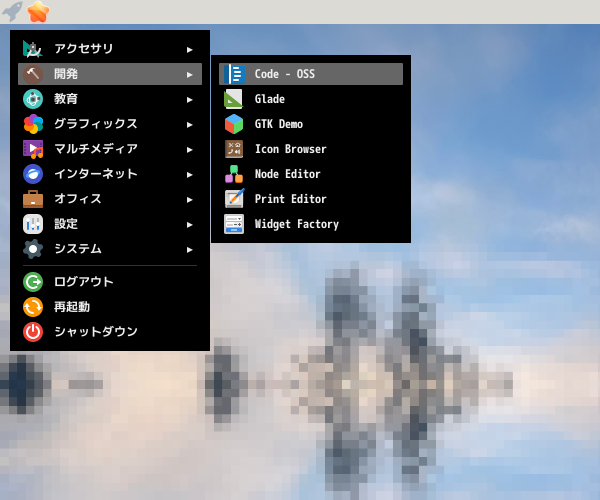Screen dimensions: 600x500
Task: Expand the 設定 submenu arrow
Action: coord(189,225)
